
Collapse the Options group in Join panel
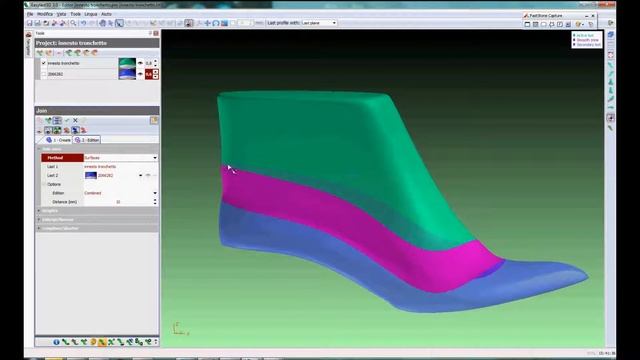click(x=44, y=184)
